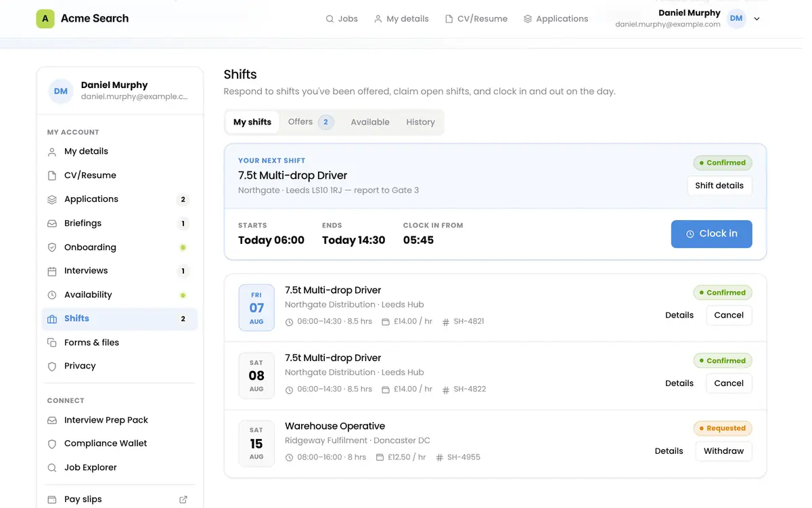Click the CV/Resume file icon in top nav
812x508 pixels.
449,19
